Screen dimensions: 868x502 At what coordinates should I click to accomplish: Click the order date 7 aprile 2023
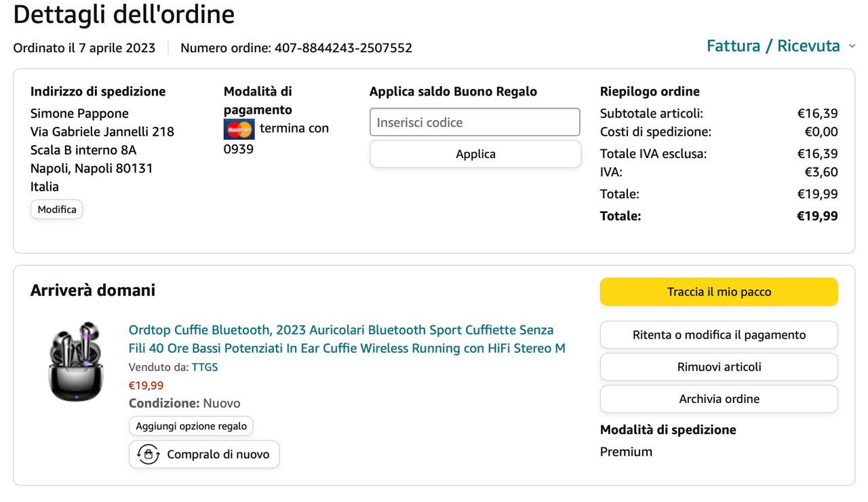112,48
